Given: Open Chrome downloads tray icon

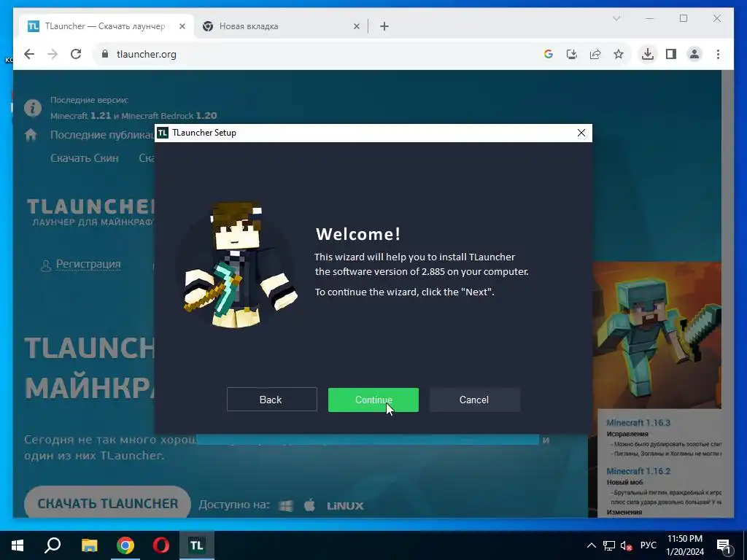Looking at the screenshot, I should pyautogui.click(x=648, y=54).
